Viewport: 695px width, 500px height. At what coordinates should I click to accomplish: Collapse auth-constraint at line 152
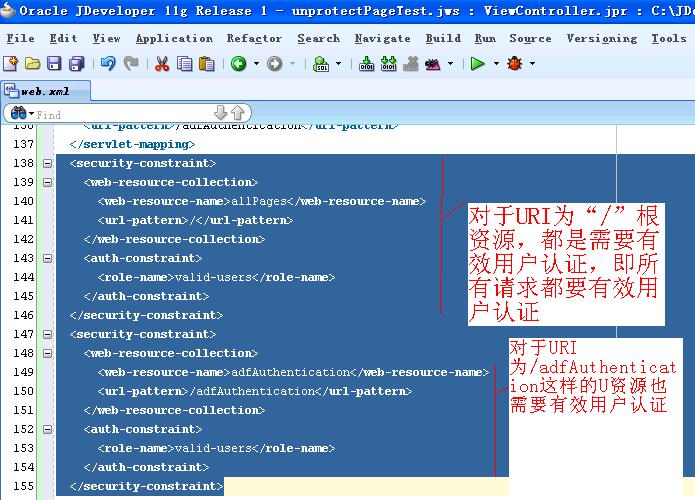47,430
